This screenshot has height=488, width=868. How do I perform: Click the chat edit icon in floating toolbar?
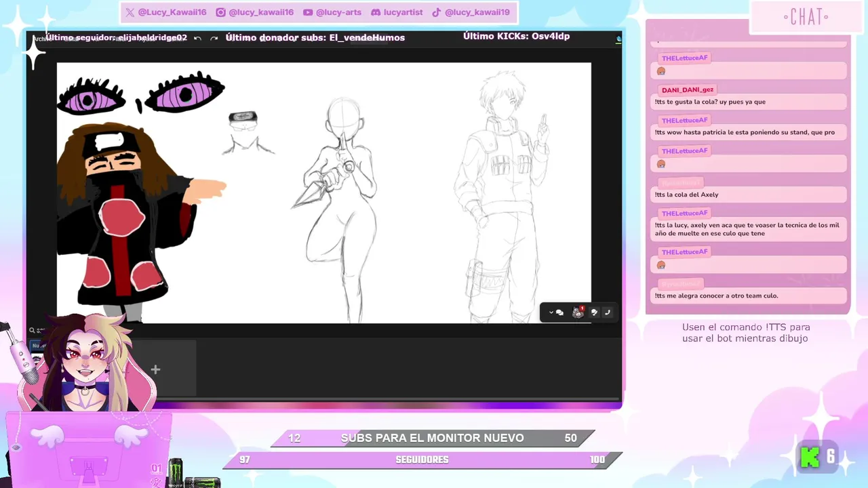click(594, 312)
